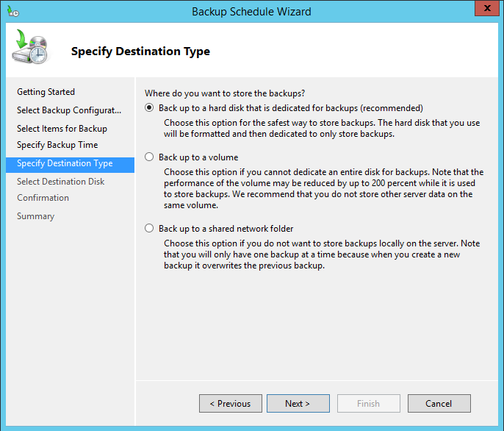Open Select Items for Backup step
Screen dimensions: 504x431
pos(62,129)
